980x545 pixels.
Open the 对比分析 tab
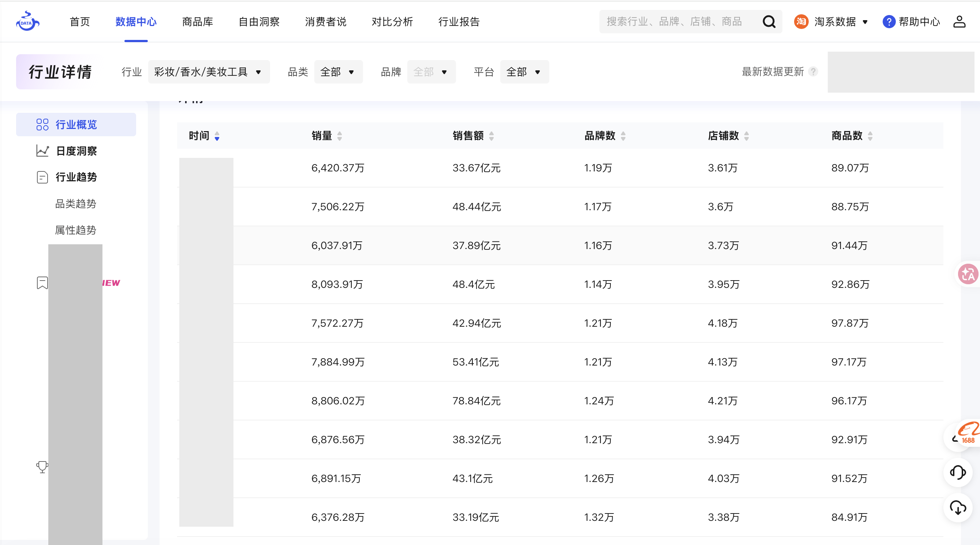392,22
